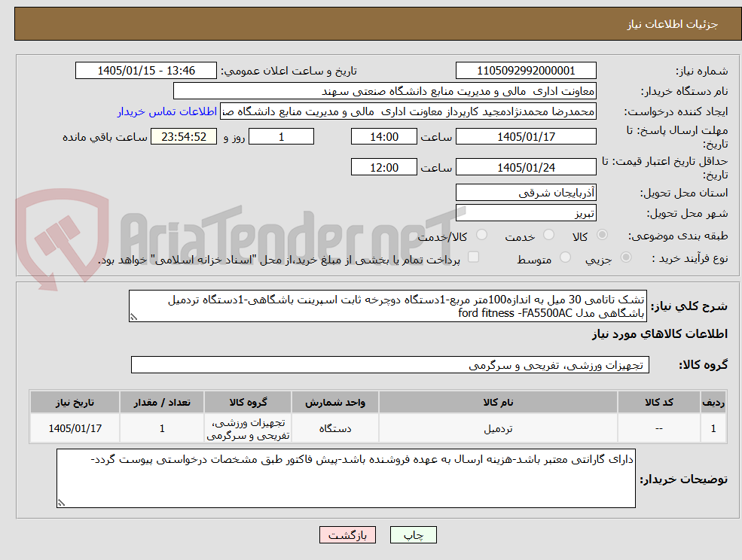
Task: Click the طبقه بندی موضوعی label
Action: (678, 236)
